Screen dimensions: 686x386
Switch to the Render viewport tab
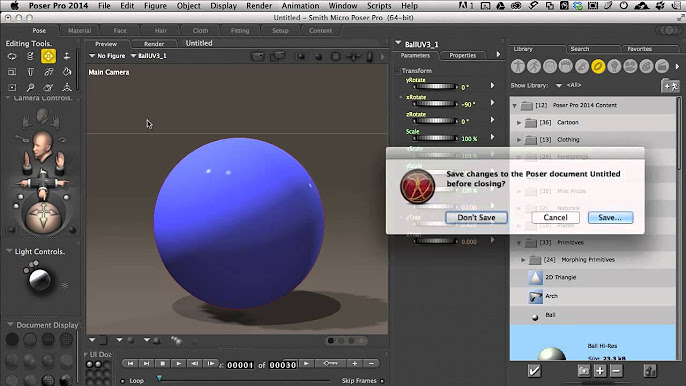[154, 44]
